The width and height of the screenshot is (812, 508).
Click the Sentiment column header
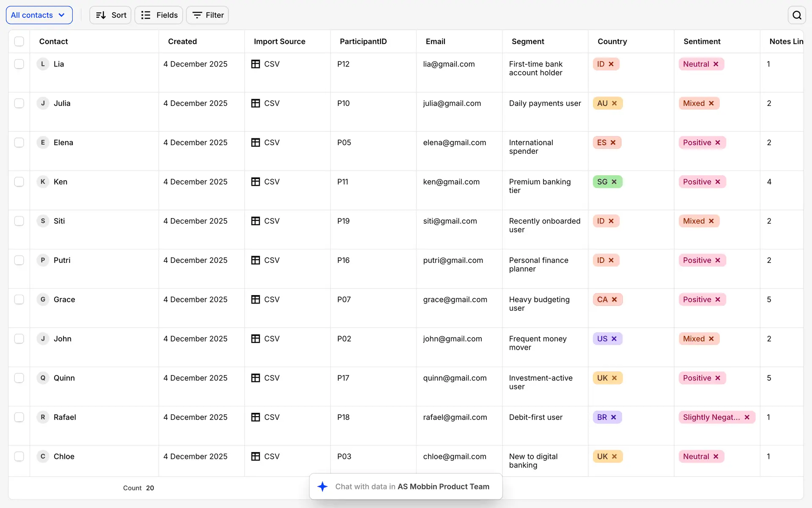[702, 41]
